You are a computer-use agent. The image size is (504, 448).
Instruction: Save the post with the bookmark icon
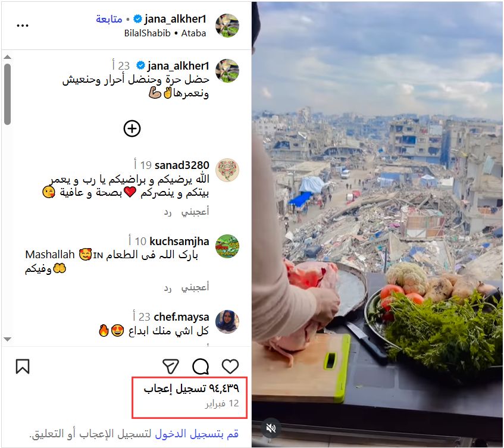(23, 366)
